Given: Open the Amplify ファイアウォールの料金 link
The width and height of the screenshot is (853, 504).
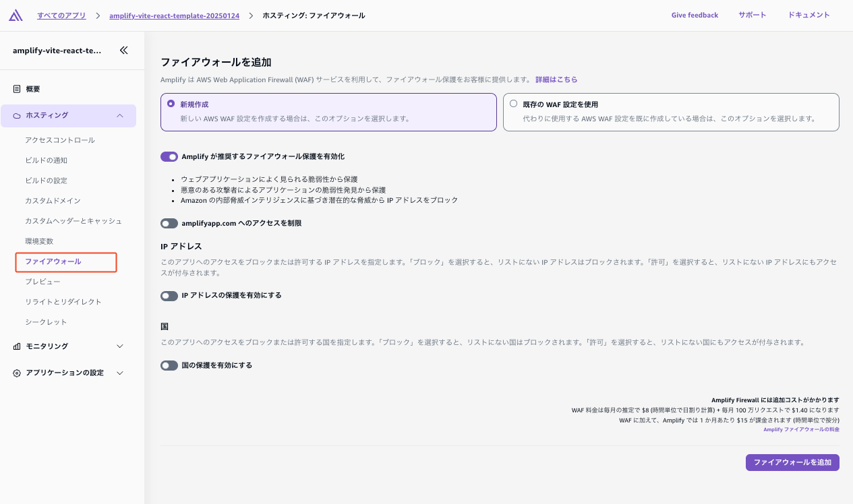Looking at the screenshot, I should pyautogui.click(x=801, y=429).
